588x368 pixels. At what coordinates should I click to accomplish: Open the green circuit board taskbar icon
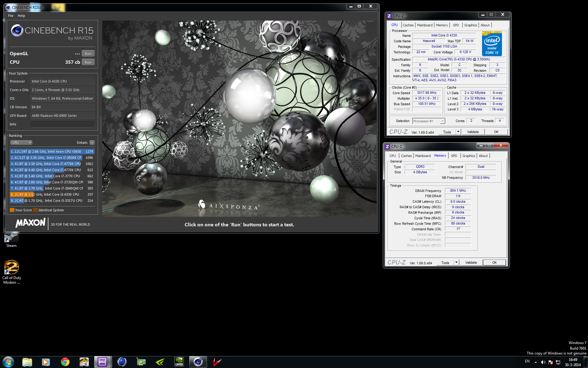click(x=141, y=362)
